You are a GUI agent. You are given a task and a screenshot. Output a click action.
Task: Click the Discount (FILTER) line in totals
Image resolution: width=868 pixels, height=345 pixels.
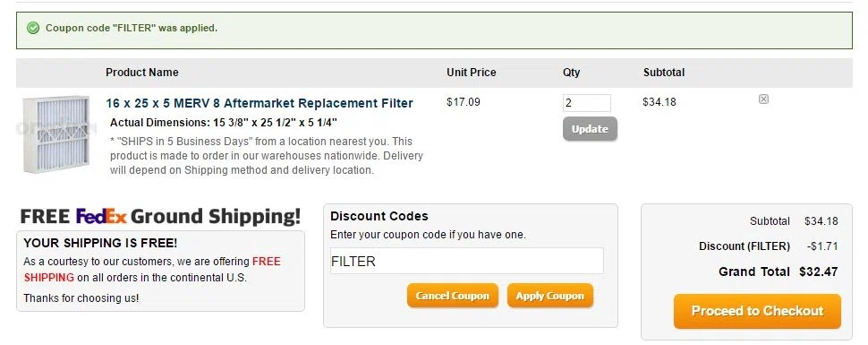pos(769,246)
